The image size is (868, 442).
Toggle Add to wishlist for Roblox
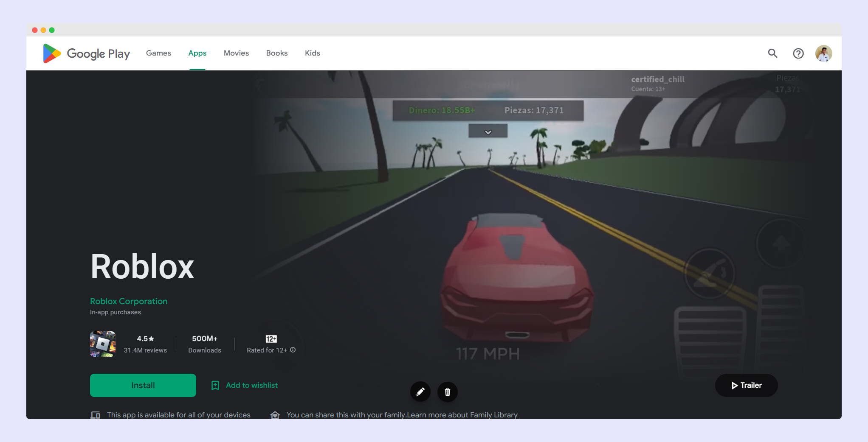pyautogui.click(x=245, y=385)
